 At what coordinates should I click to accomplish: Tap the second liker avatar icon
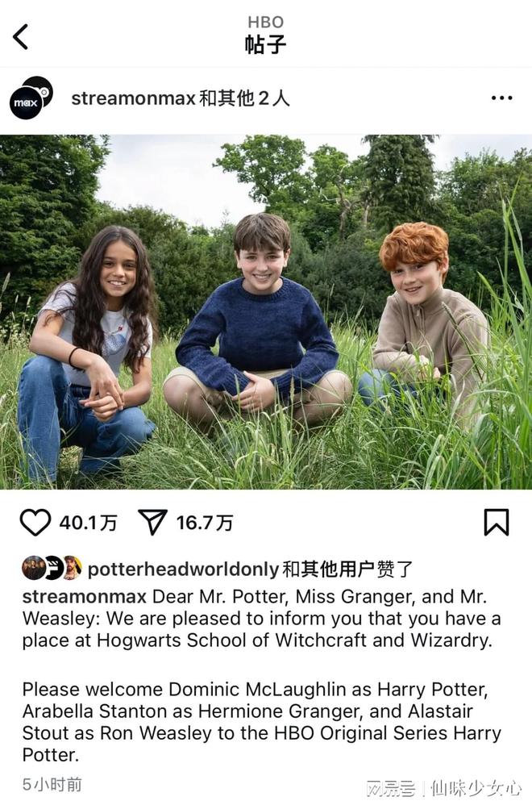(53, 568)
